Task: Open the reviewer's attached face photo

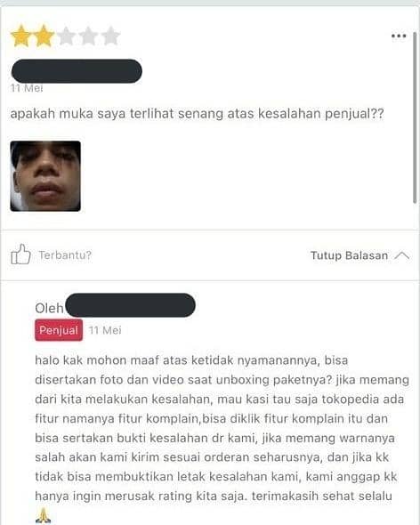Action: [45, 176]
